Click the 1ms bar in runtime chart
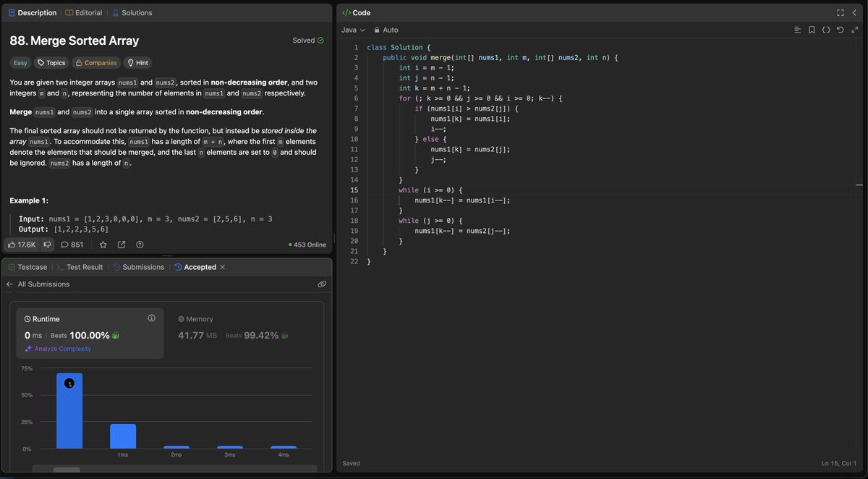Image resolution: width=868 pixels, height=479 pixels. click(x=123, y=436)
